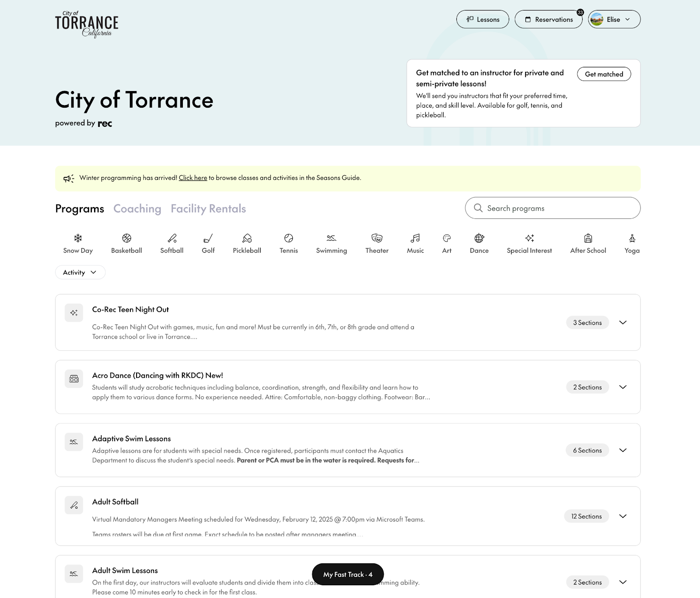Screen dimensions: 700x598
Task: Click the 12 Sections badge
Action: 586,516
